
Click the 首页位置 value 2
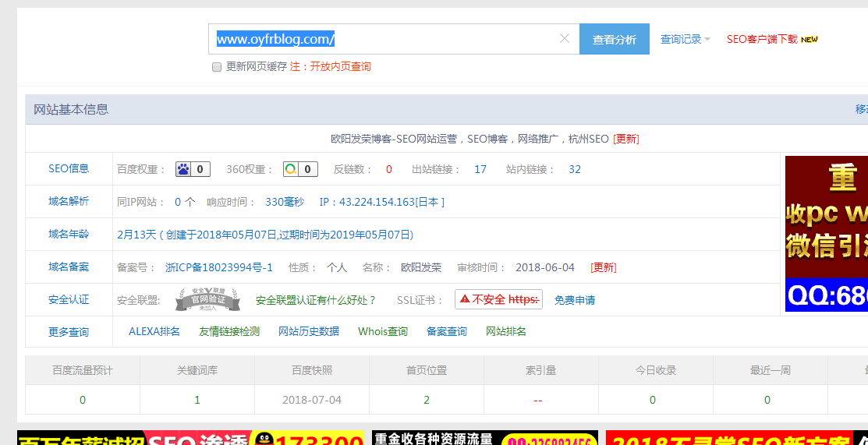coord(427,400)
